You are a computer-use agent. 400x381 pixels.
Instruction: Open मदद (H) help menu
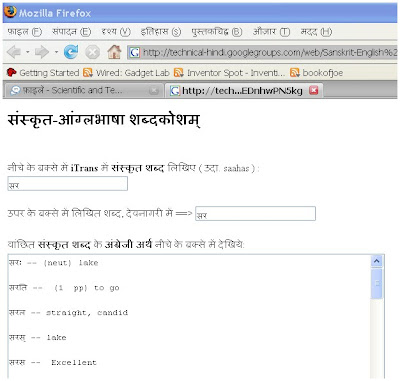pos(316,32)
